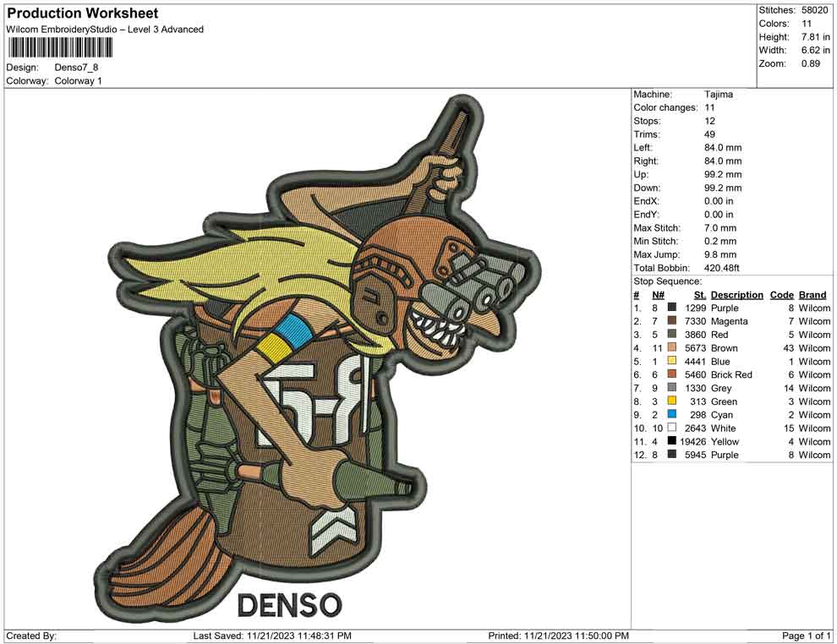Click the Stop Sequence label

[668, 281]
